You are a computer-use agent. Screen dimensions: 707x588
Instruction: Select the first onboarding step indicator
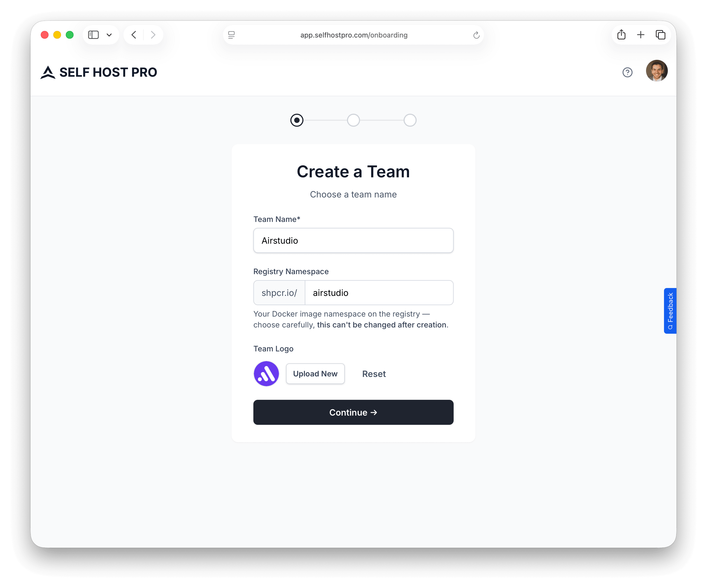[297, 120]
